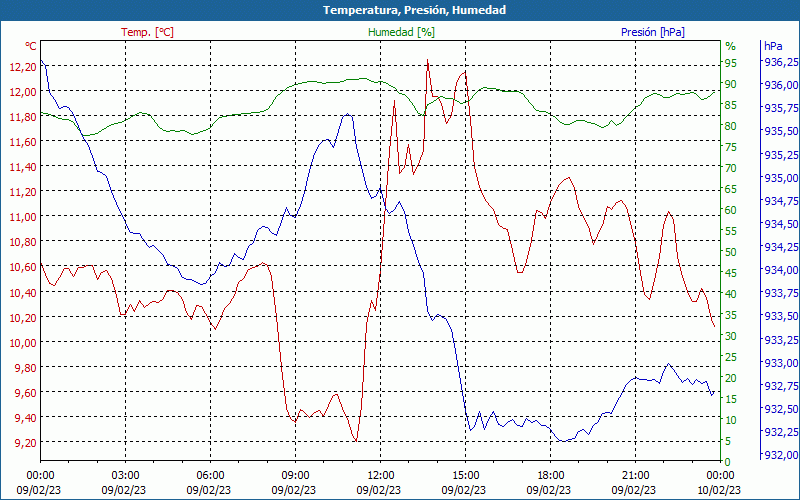Click temperature axis value 11,20
Screen dimensions: 800x500
[23, 192]
